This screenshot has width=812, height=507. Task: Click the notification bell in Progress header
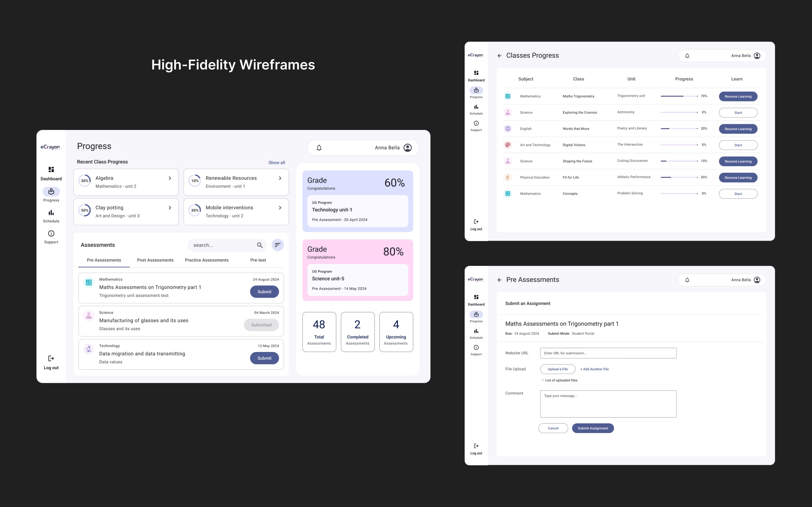click(x=319, y=148)
